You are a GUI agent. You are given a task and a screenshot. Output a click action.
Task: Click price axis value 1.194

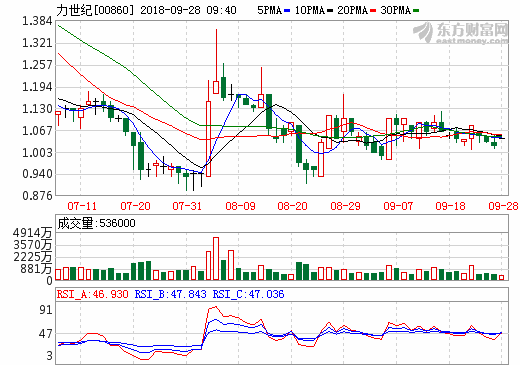click(x=37, y=87)
